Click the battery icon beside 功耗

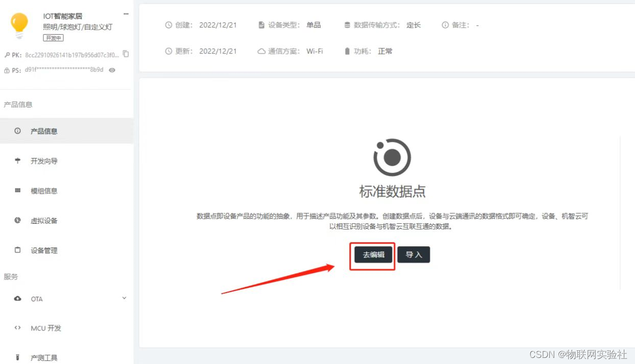347,51
